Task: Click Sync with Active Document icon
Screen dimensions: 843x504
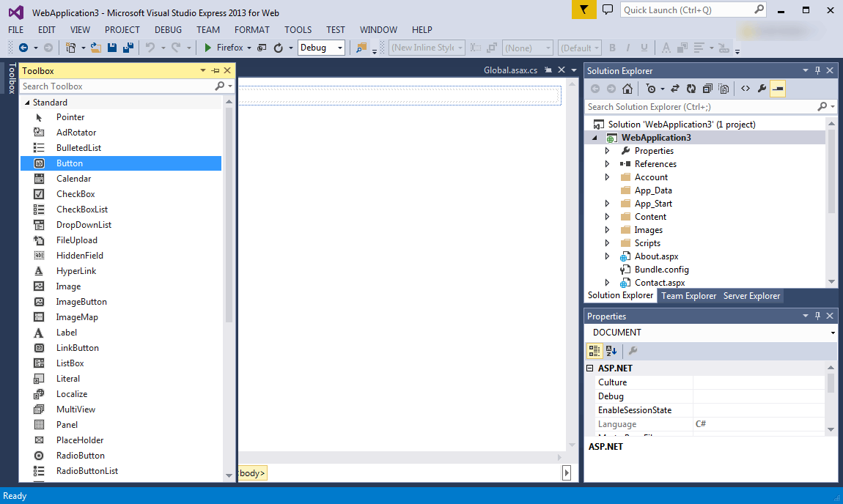Action: (x=674, y=89)
